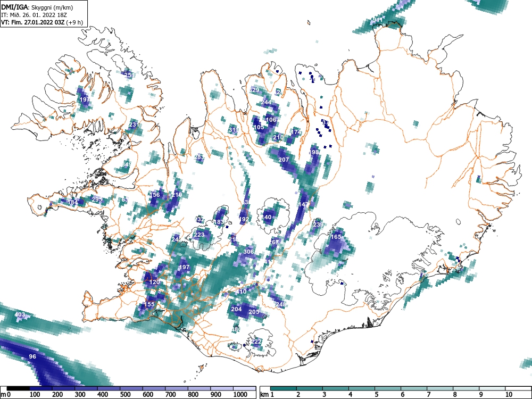Click the map value 183
Viewport: 532px width, 399px height.
point(219,222)
